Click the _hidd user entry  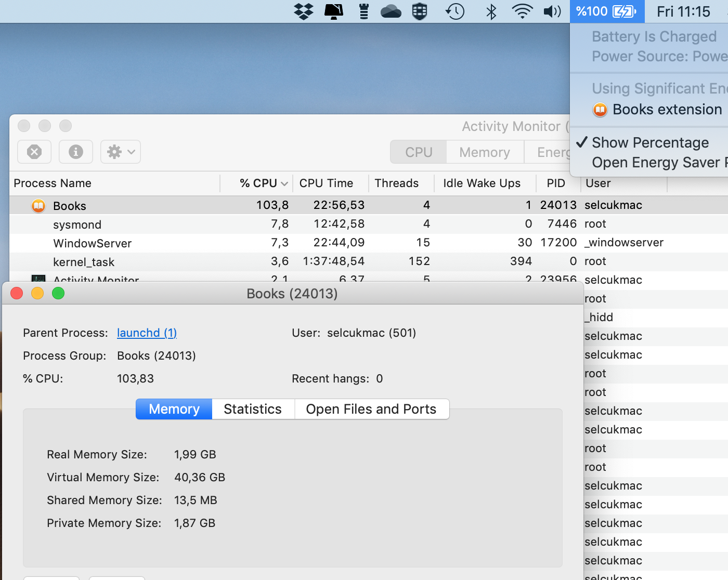(599, 317)
